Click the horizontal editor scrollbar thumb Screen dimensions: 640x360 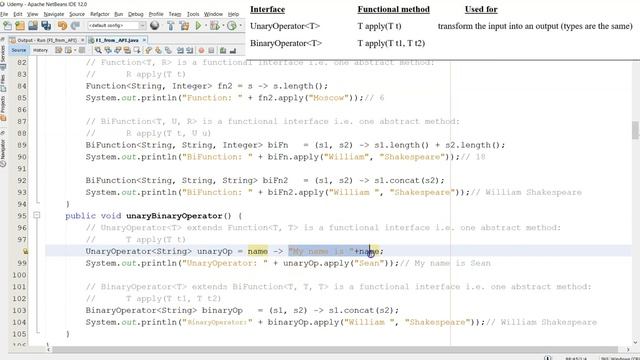tap(335, 349)
